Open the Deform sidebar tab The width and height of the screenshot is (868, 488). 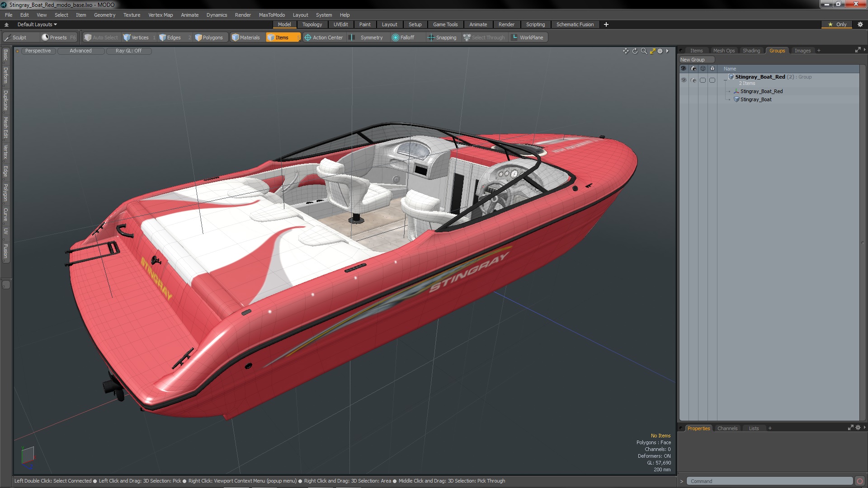tap(6, 76)
